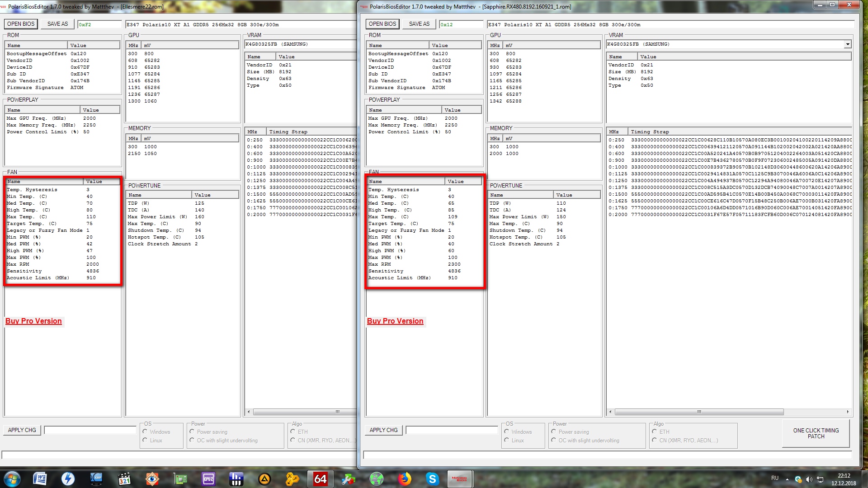Click the volume speaker tray icon
The width and height of the screenshot is (868, 488).
click(809, 479)
